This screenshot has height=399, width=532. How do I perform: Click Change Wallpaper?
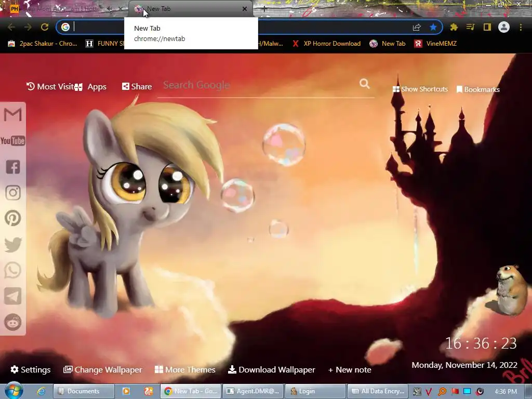pos(103,369)
